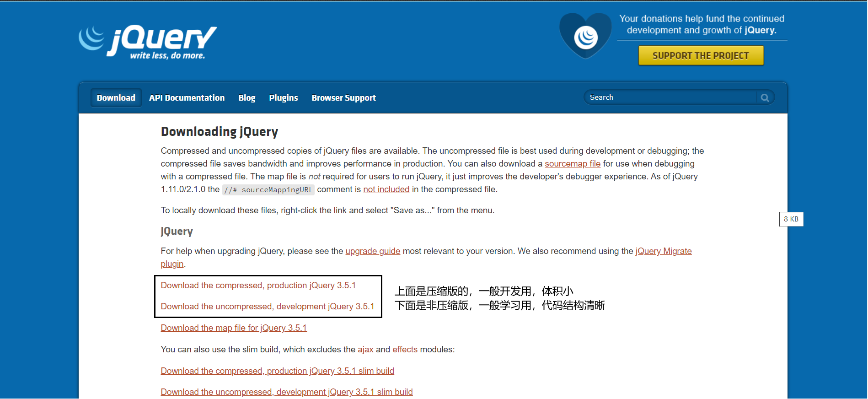Image resolution: width=868 pixels, height=399 pixels.
Task: Click the donations help text
Action: [x=702, y=24]
